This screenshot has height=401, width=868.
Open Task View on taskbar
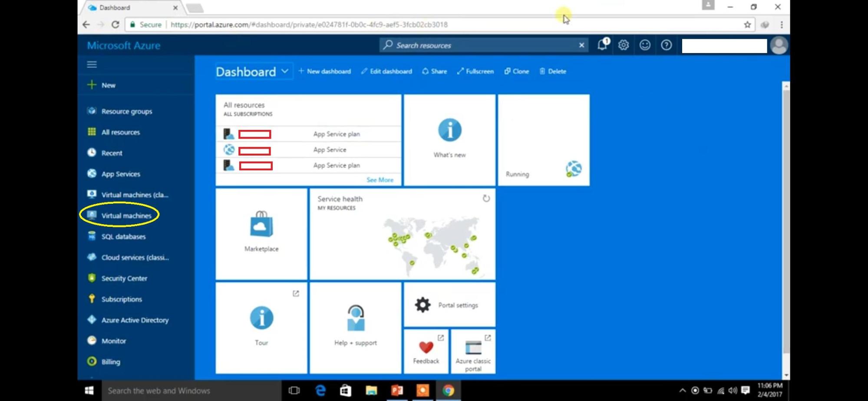[294, 391]
